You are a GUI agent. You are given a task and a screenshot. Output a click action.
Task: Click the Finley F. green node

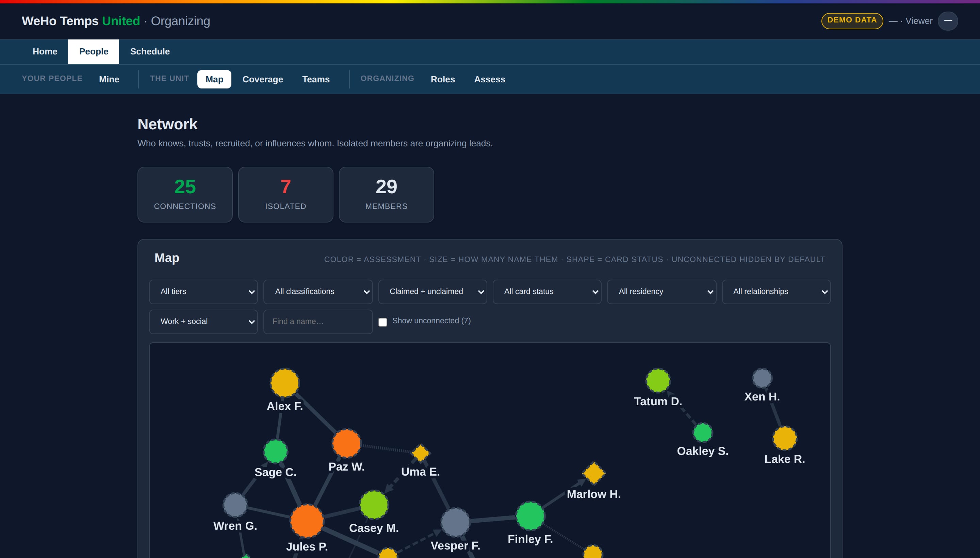(x=530, y=516)
